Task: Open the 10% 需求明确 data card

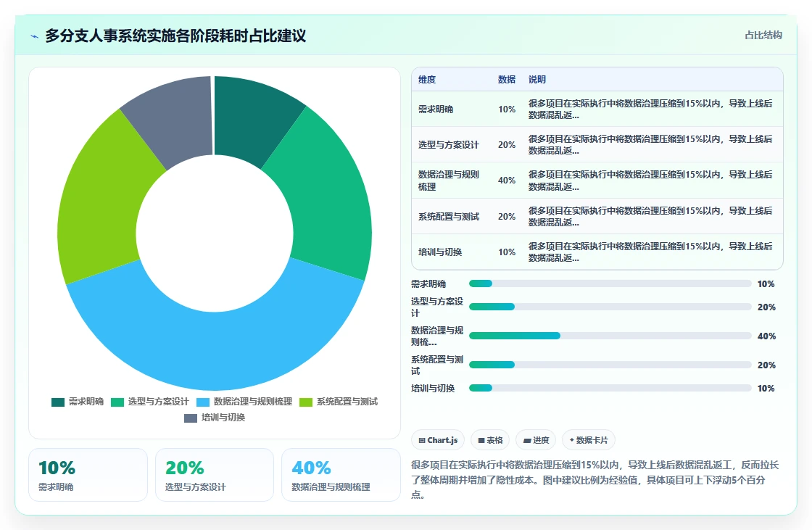Action: [x=88, y=475]
